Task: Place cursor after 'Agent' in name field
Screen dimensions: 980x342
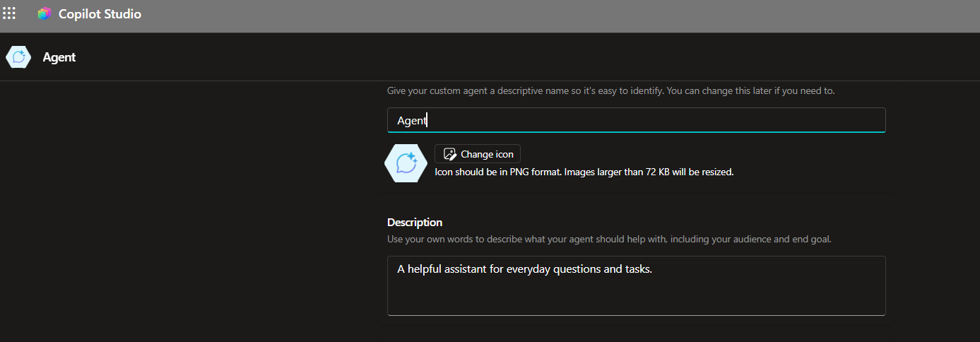Action: pyautogui.click(x=428, y=121)
